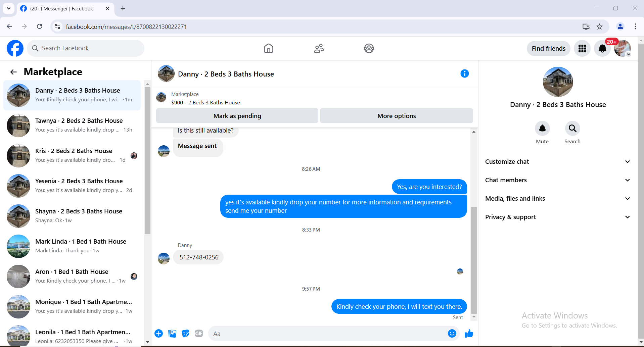Go back using the Marketplace back arrow
The image size is (644, 347).
(x=13, y=72)
